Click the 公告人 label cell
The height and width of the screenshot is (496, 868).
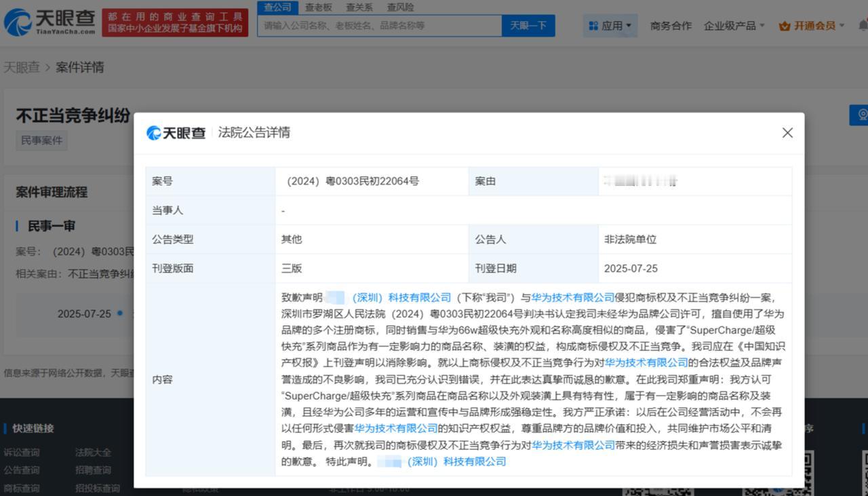coord(533,240)
